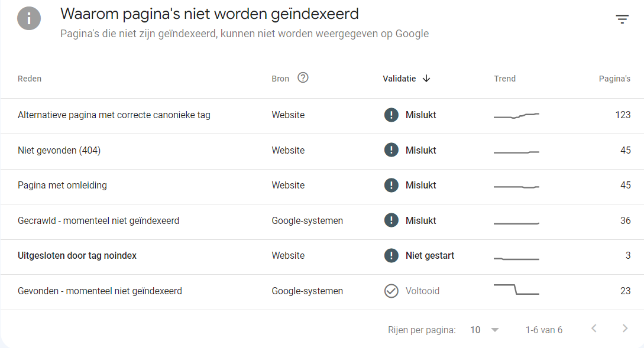Open the row Pagina met omleiding
Image resolution: width=644 pixels, height=348 pixels.
[x=322, y=186]
